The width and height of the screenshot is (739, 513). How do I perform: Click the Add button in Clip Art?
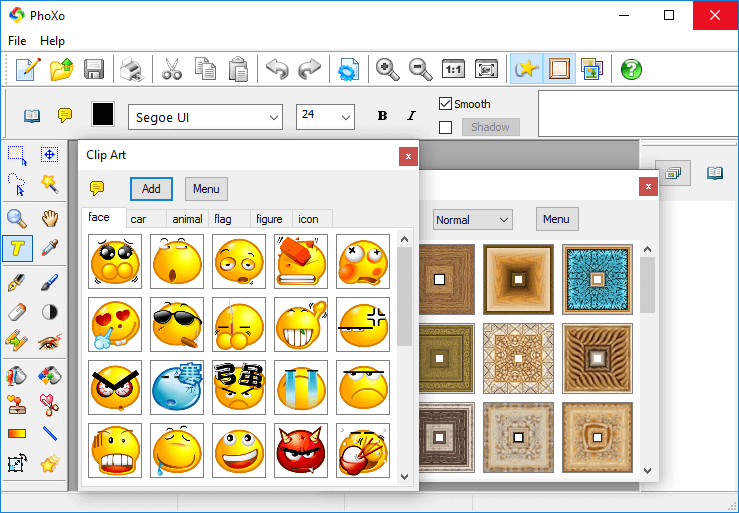click(x=151, y=189)
